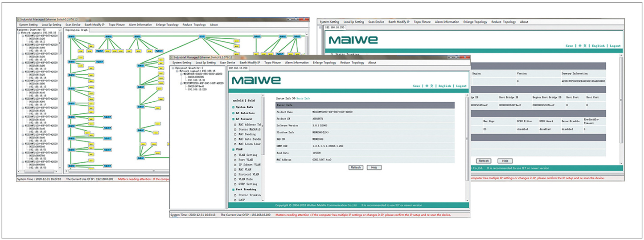Open Alarm Information in right window
This screenshot has height=240, width=644.
447,22
